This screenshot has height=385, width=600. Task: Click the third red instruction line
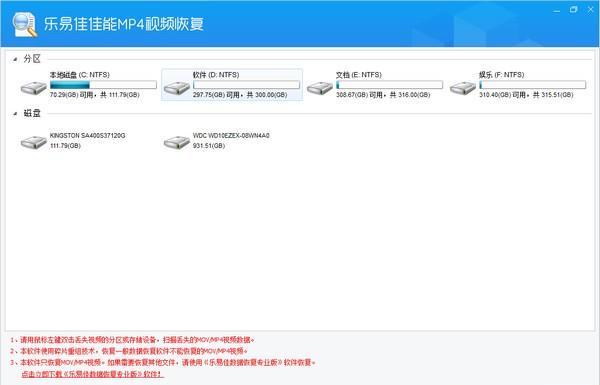tap(163, 362)
